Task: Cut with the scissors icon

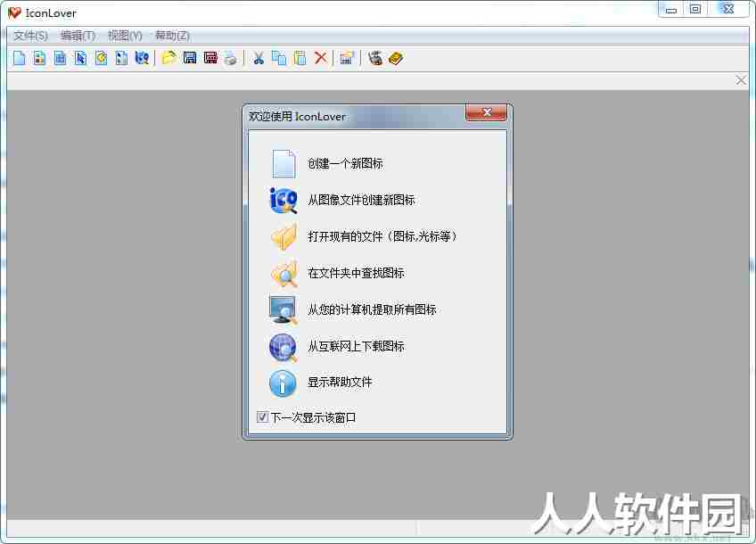Action: [x=259, y=58]
